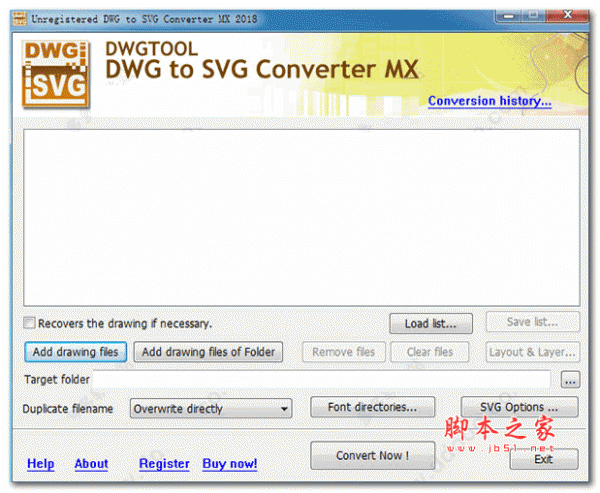
Task: Click the Buy now link
Action: pos(230,464)
